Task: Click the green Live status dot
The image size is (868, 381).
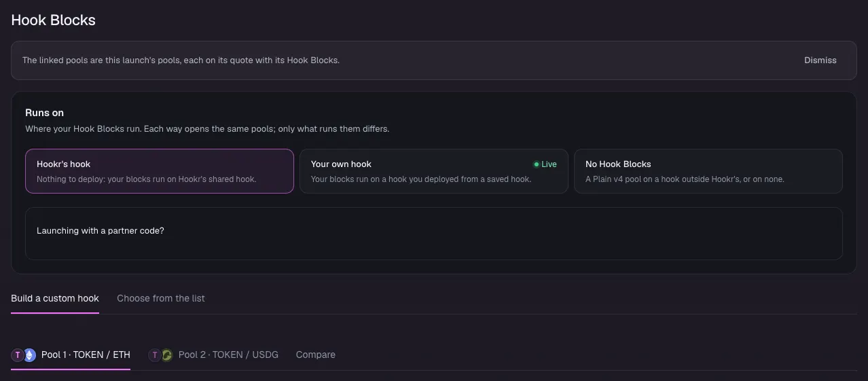Action: click(x=536, y=164)
